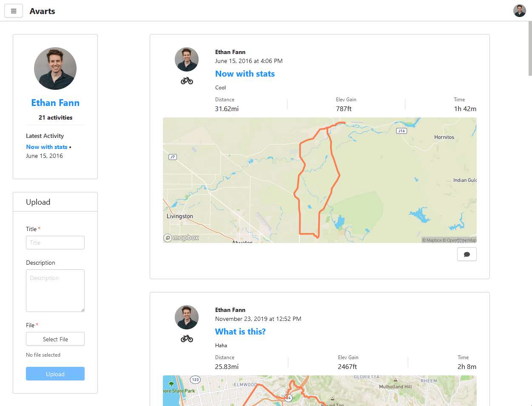Click cycling icon under first activity avatar
The image size is (532, 406).
[x=187, y=81]
